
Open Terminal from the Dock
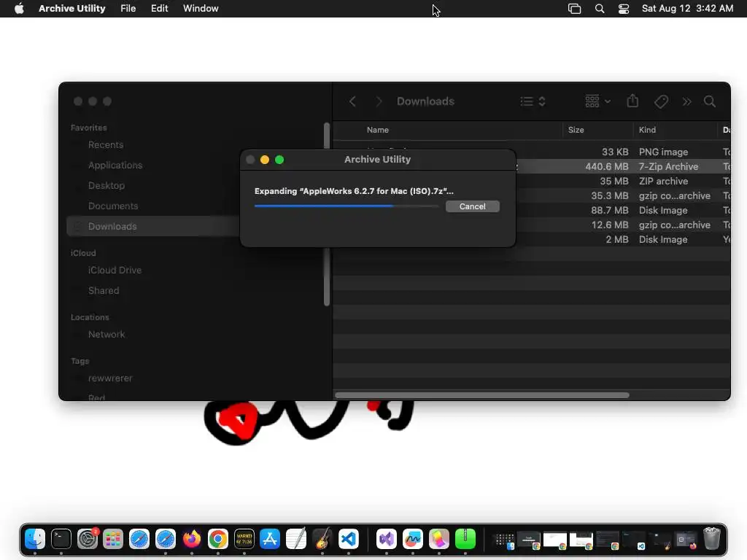tap(61, 539)
